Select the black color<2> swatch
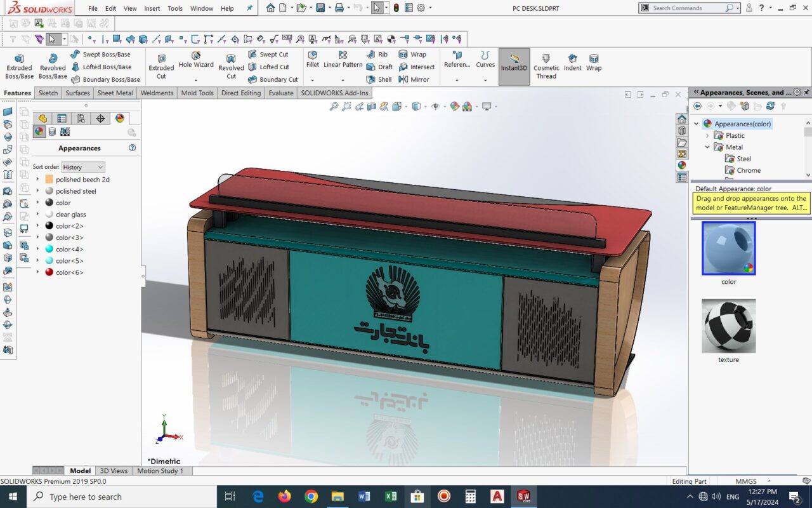The image size is (812, 508). point(49,226)
